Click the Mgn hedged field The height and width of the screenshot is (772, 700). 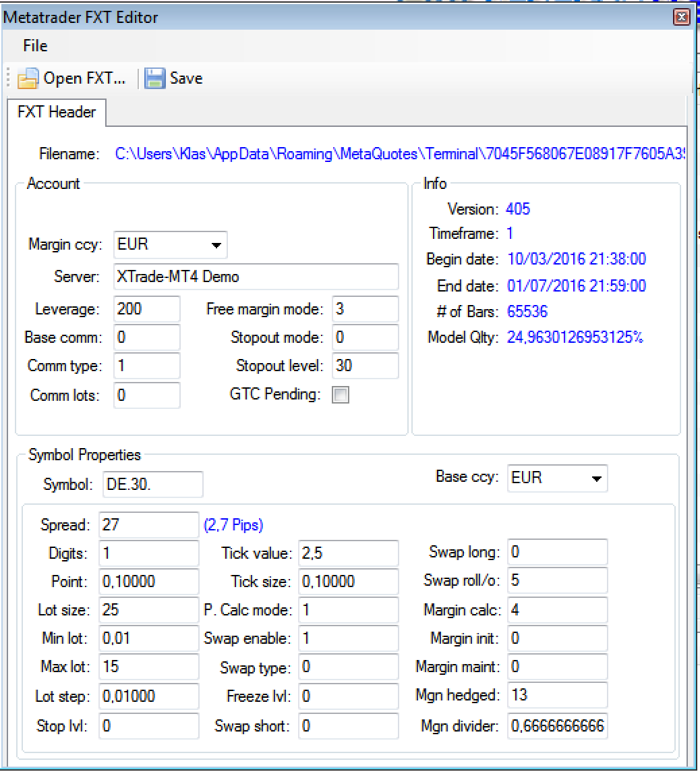click(557, 694)
